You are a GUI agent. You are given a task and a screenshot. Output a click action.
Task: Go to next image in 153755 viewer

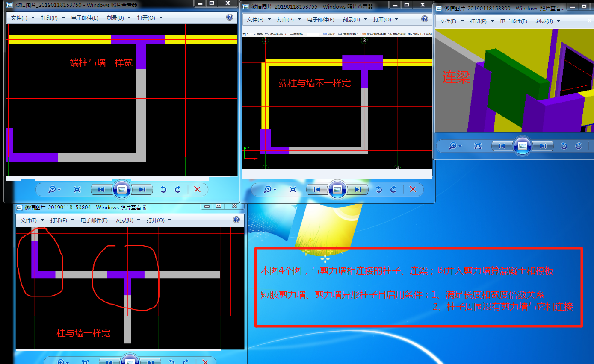coord(358,189)
